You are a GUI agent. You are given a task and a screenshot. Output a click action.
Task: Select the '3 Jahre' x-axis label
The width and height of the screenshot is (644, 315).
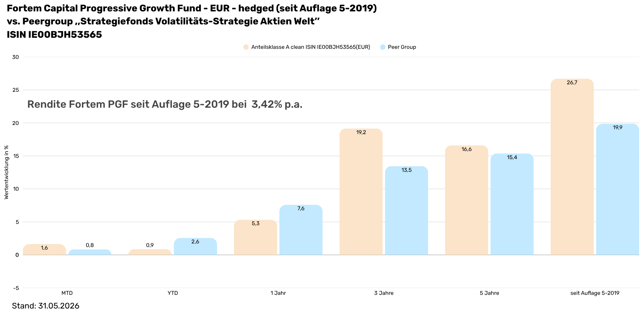[384, 293]
